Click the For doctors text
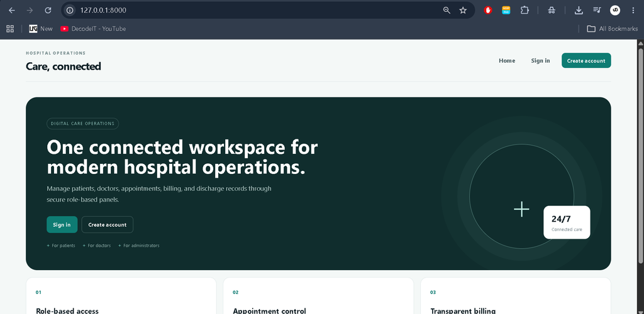 pyautogui.click(x=99, y=246)
